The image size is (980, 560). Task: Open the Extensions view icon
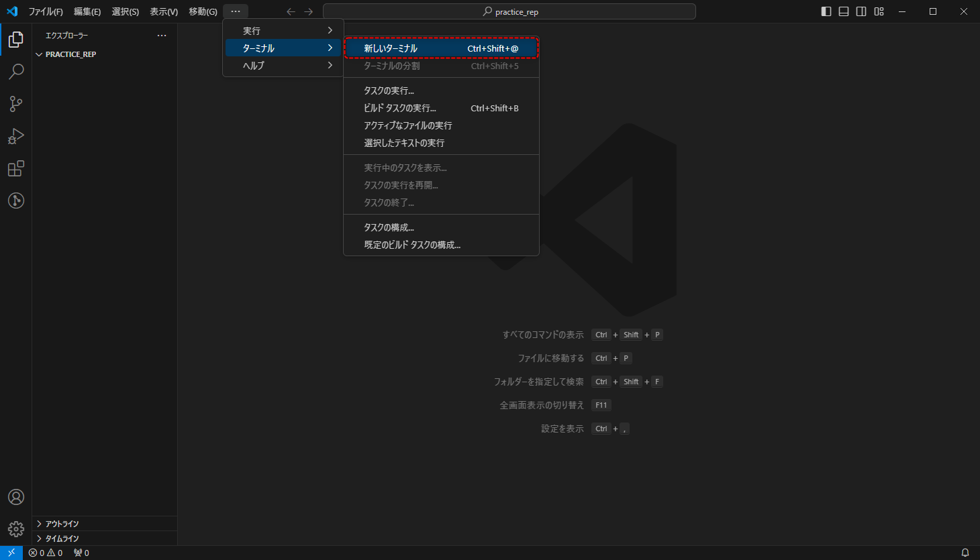[x=16, y=168]
